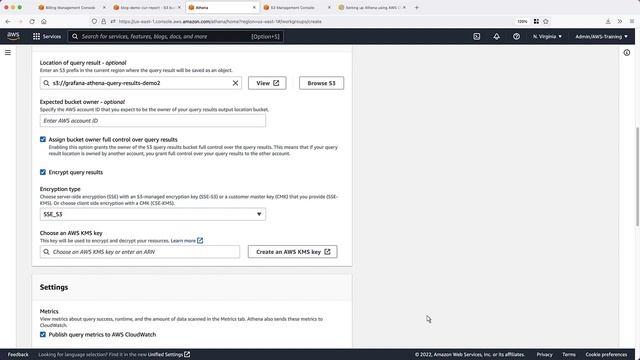Open the Terms footer link
The image size is (640, 360).
click(569, 354)
